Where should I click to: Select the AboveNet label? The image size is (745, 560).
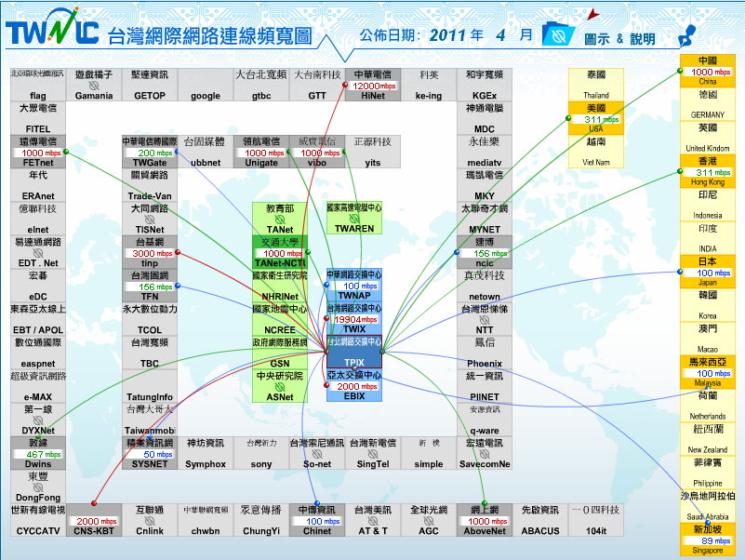click(x=485, y=531)
